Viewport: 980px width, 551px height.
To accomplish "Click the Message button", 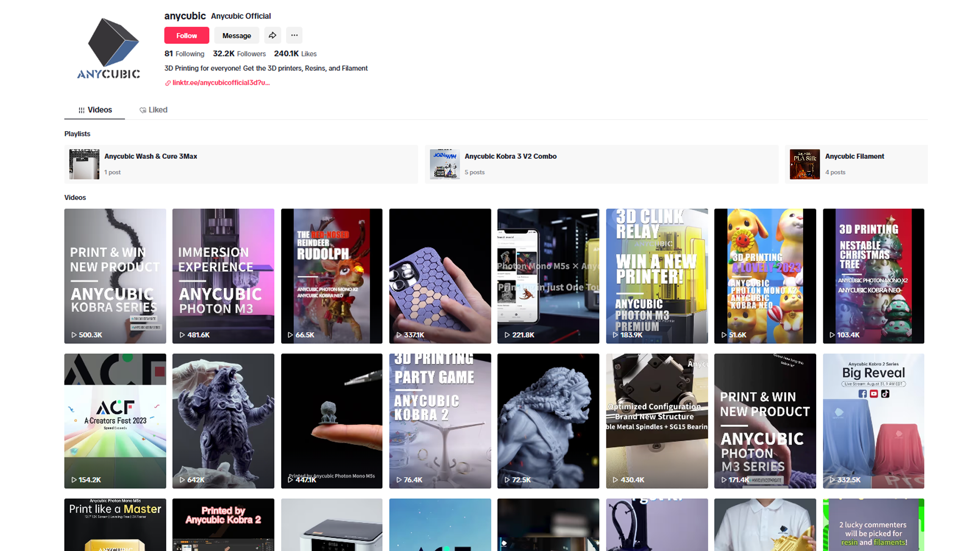I will pyautogui.click(x=236, y=36).
